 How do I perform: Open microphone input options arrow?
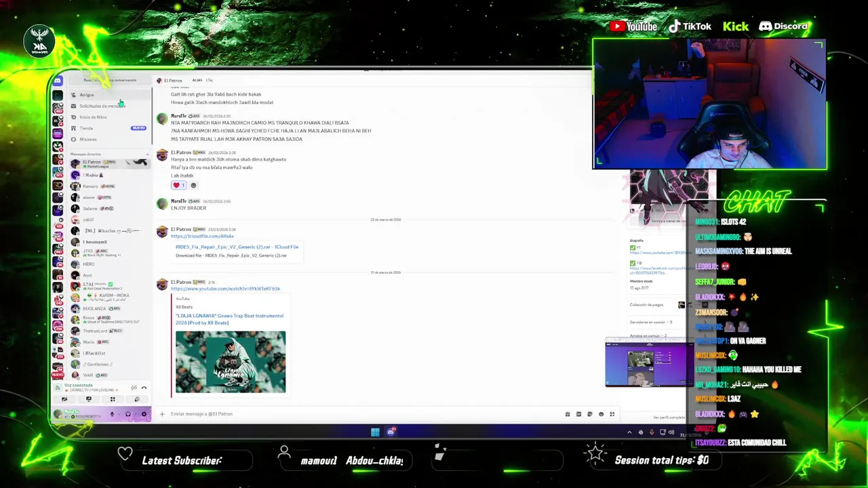119,414
